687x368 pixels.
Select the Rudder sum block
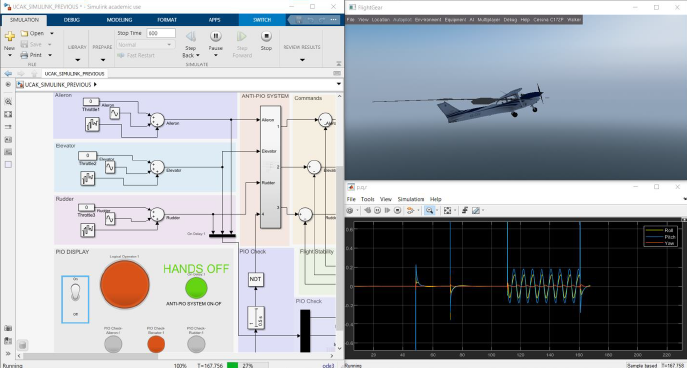157,214
